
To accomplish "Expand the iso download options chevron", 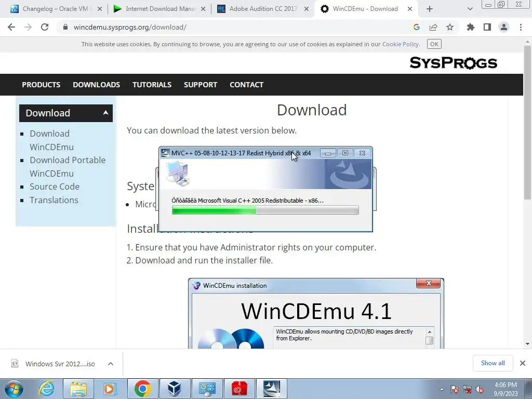I will (111, 364).
